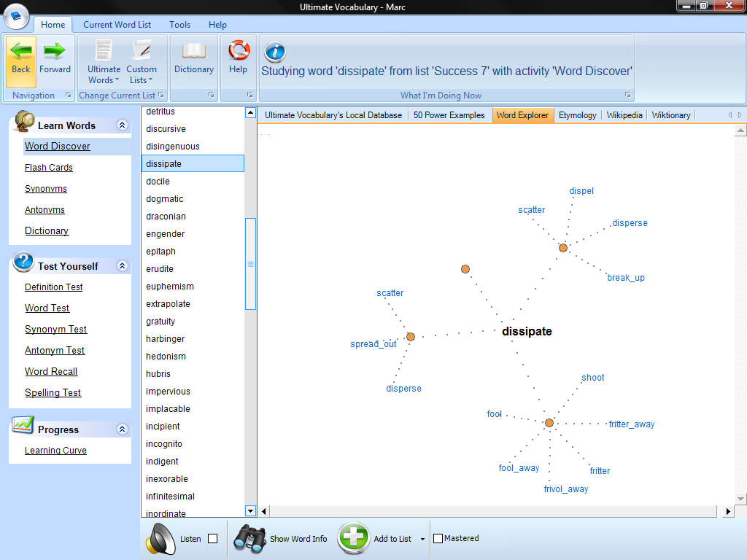
Task: Open Add to List dropdown arrow
Action: pyautogui.click(x=422, y=539)
